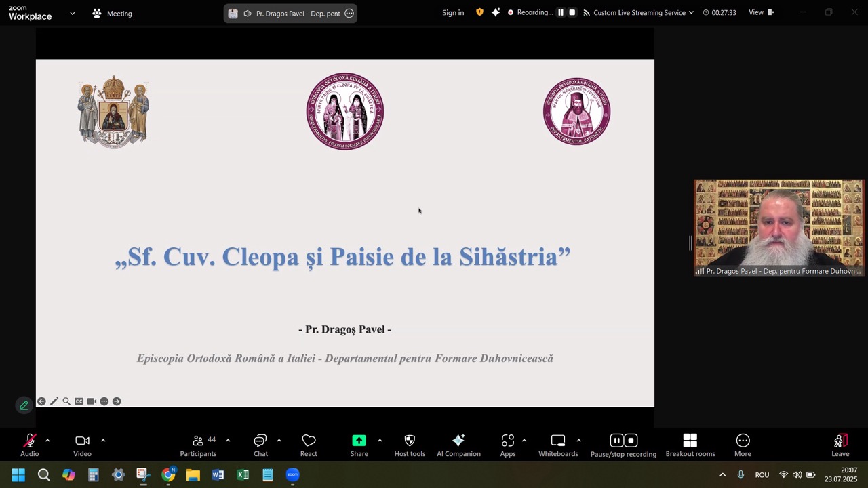This screenshot has height=488, width=868.
Task: Launch AI Companion
Action: [x=458, y=445]
